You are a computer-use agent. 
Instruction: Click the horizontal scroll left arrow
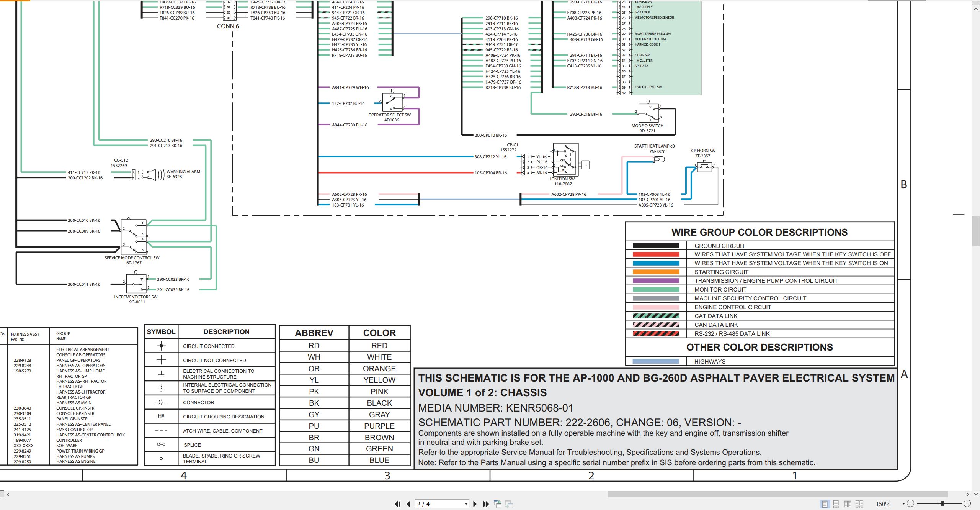coord(8,494)
